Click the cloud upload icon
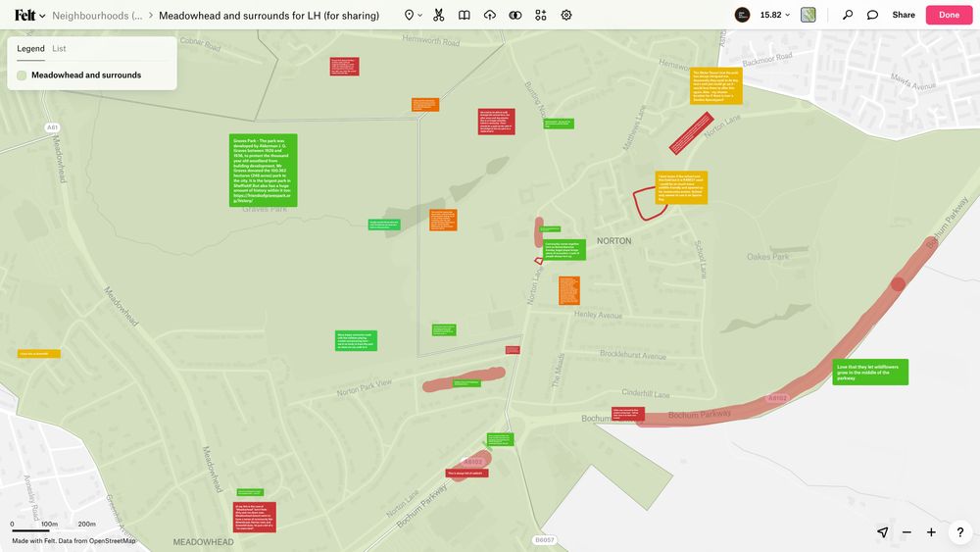 [490, 15]
